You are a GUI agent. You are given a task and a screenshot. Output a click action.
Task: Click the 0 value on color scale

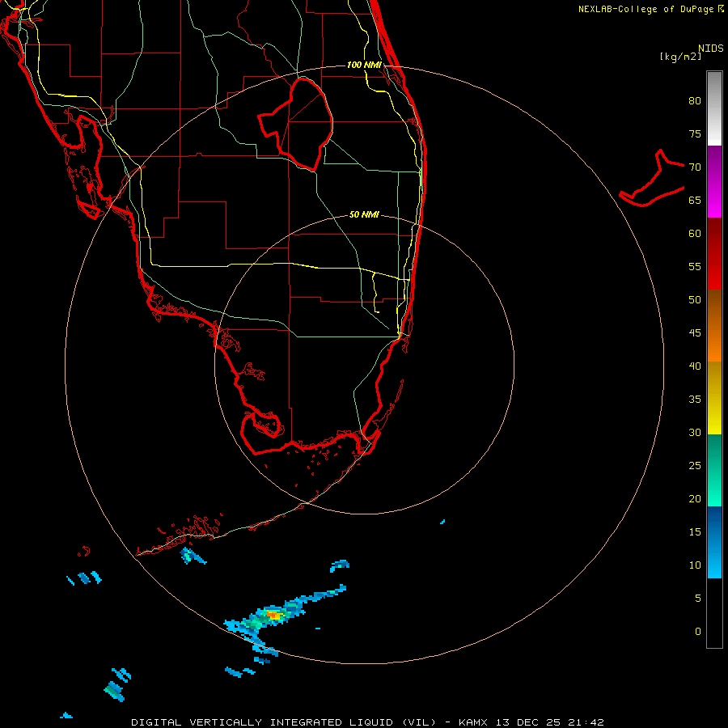click(x=698, y=632)
